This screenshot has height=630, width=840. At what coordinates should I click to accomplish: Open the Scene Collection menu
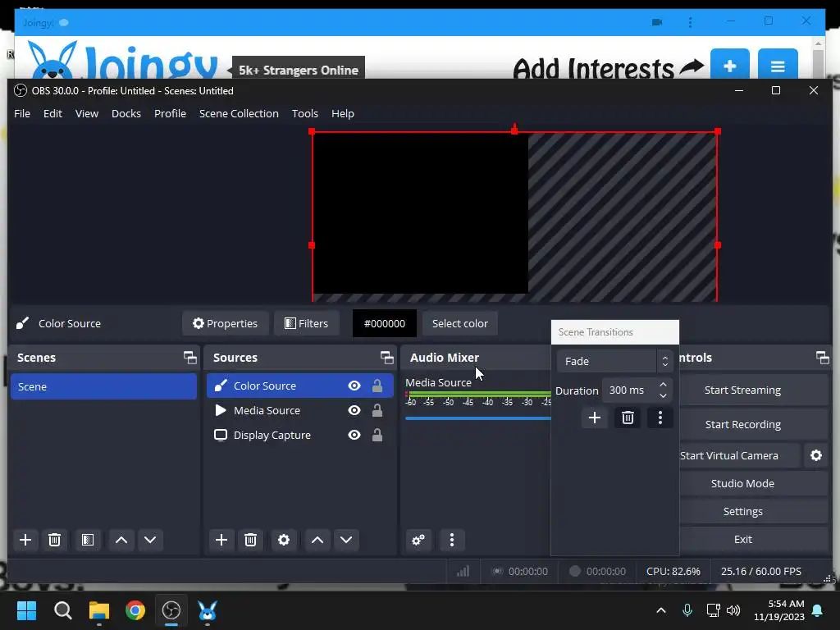tap(239, 113)
